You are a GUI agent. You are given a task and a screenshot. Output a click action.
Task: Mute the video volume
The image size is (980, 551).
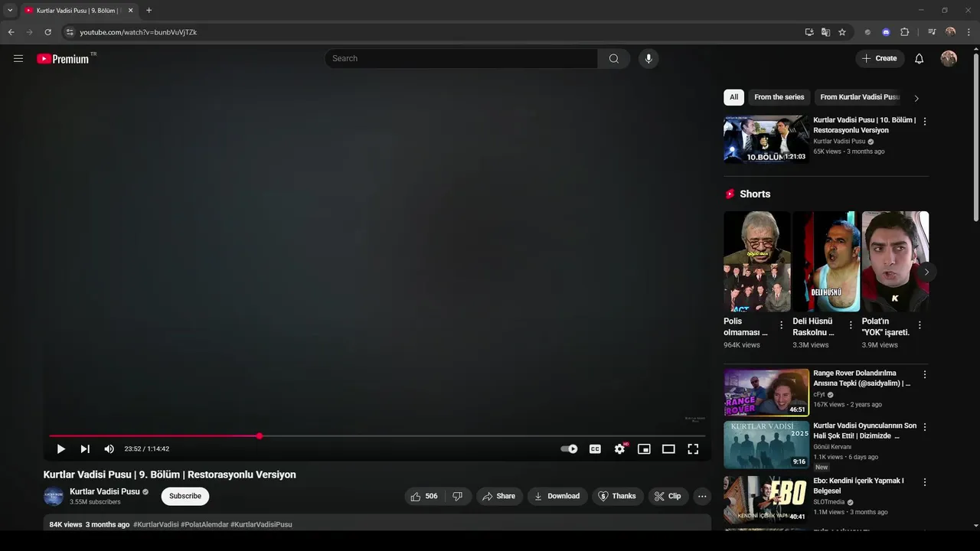pyautogui.click(x=109, y=449)
